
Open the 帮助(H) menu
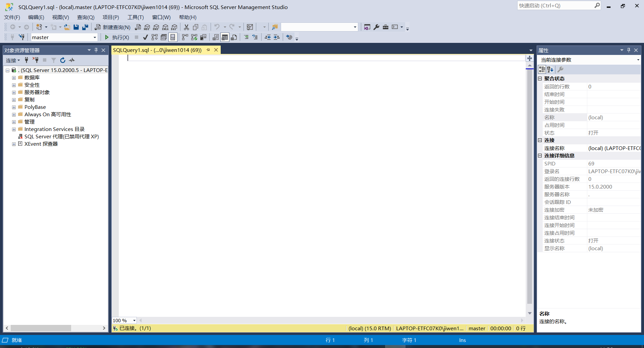pos(187,17)
